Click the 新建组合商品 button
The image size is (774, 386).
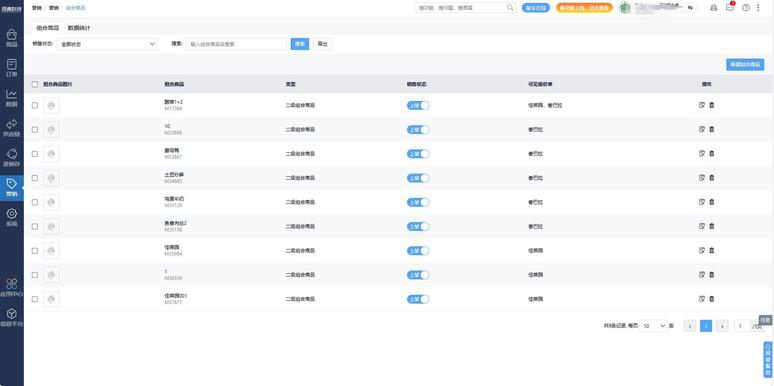(x=745, y=65)
